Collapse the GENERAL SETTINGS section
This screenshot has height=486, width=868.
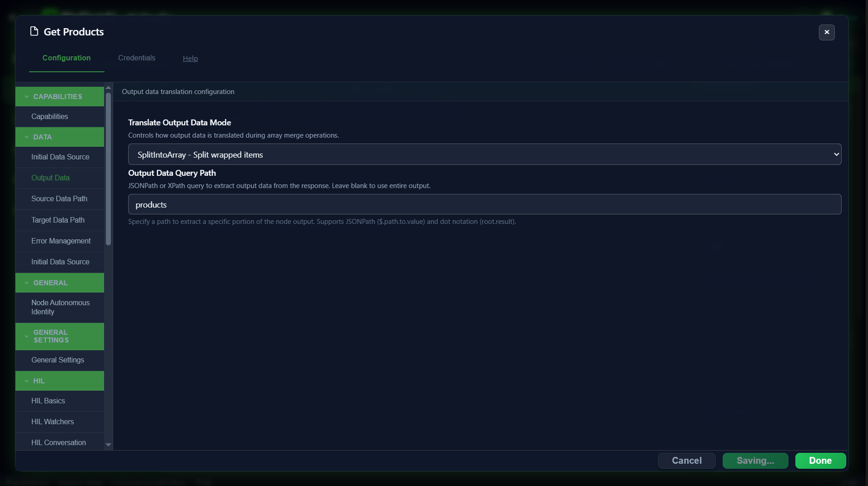coord(60,337)
